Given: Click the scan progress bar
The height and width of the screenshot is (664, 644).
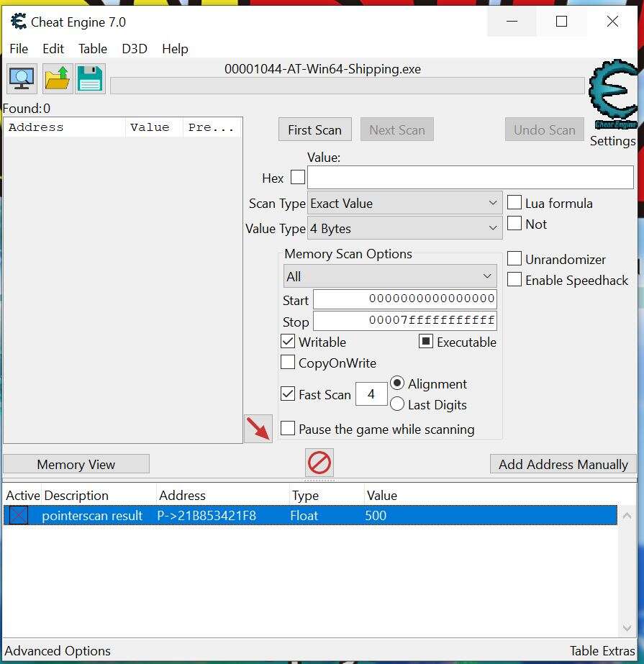Looking at the screenshot, I should (347, 86).
